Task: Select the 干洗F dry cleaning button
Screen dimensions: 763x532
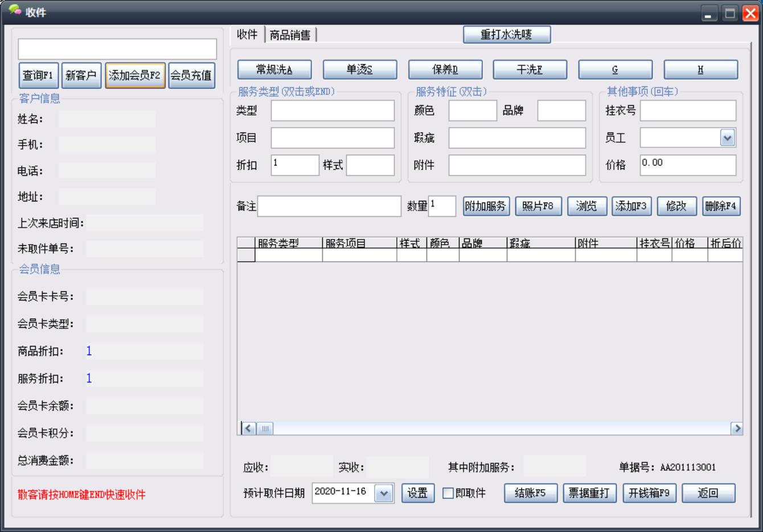Action: 530,70
